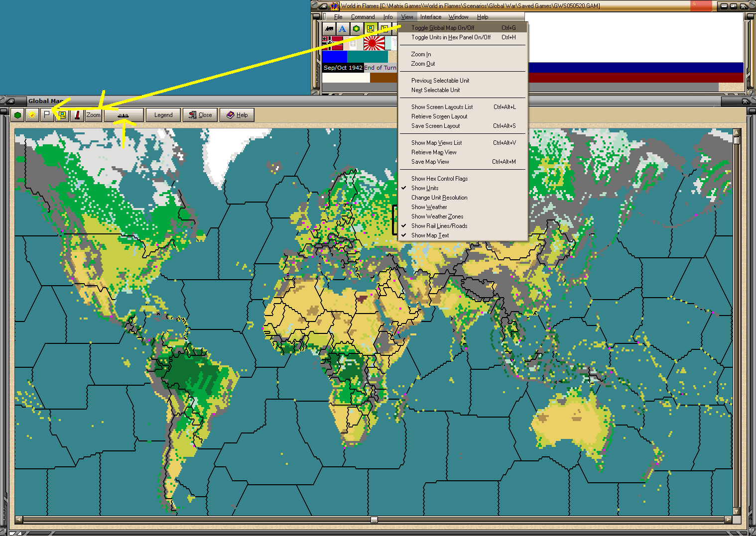Choose Save Map View

tap(463, 162)
